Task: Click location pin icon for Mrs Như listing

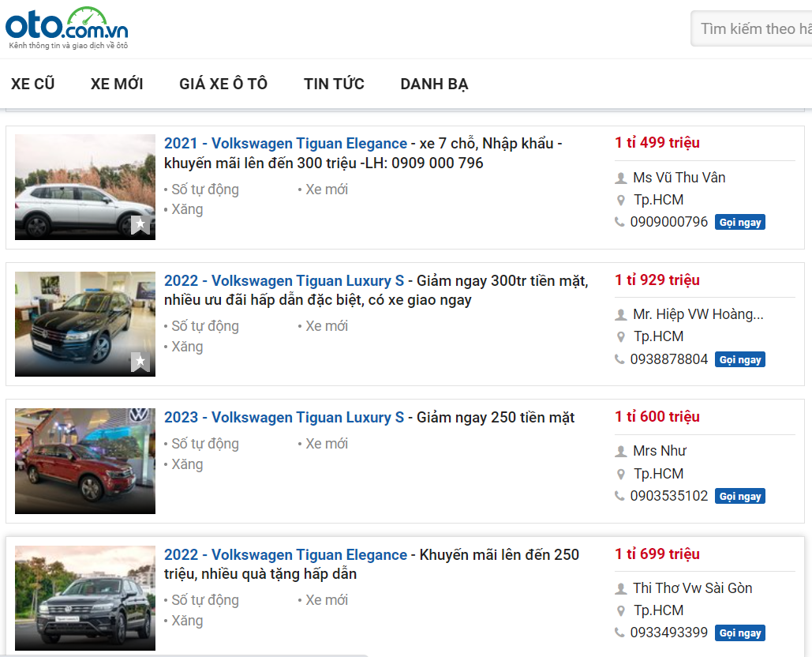Action: tap(621, 474)
